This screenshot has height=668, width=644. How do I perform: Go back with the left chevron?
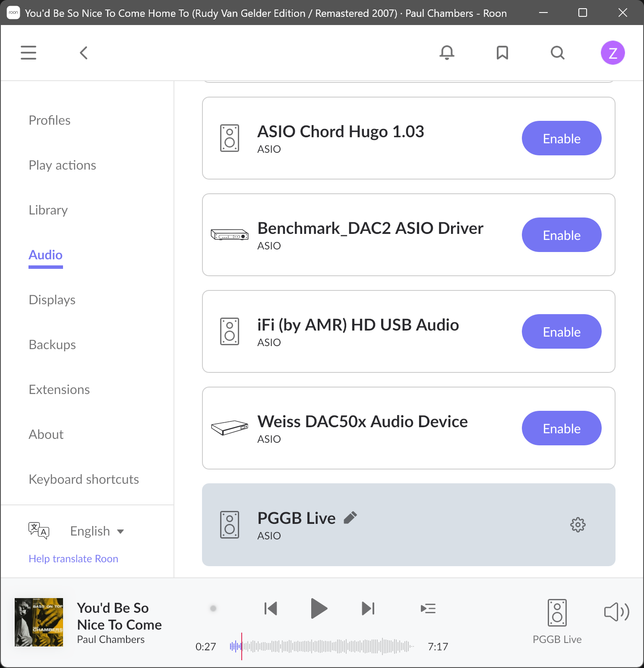pyautogui.click(x=84, y=53)
